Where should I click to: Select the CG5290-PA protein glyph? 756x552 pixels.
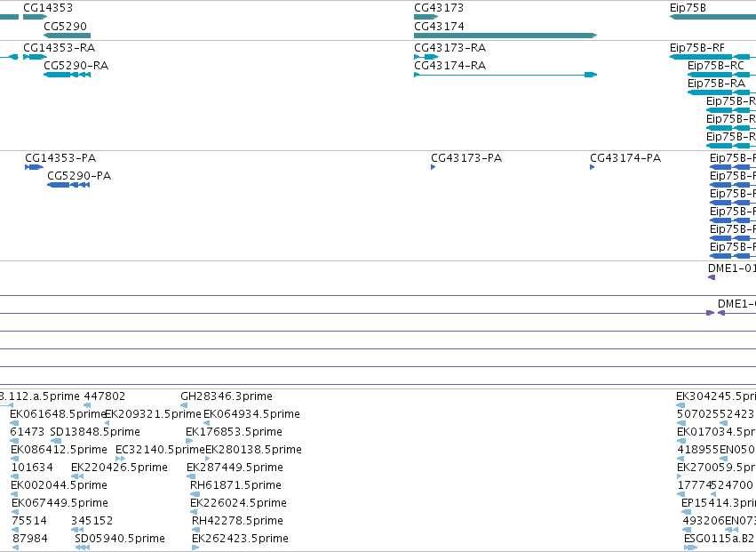(68, 185)
